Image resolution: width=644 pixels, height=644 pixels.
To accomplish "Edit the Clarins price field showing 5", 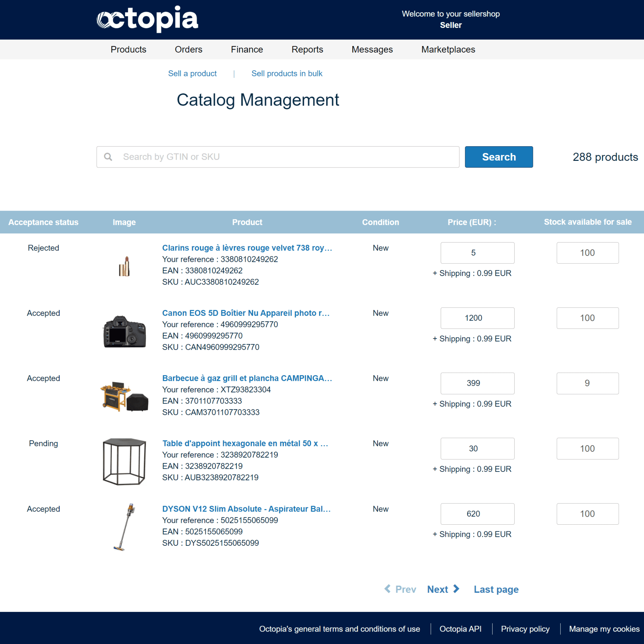I will (477, 253).
